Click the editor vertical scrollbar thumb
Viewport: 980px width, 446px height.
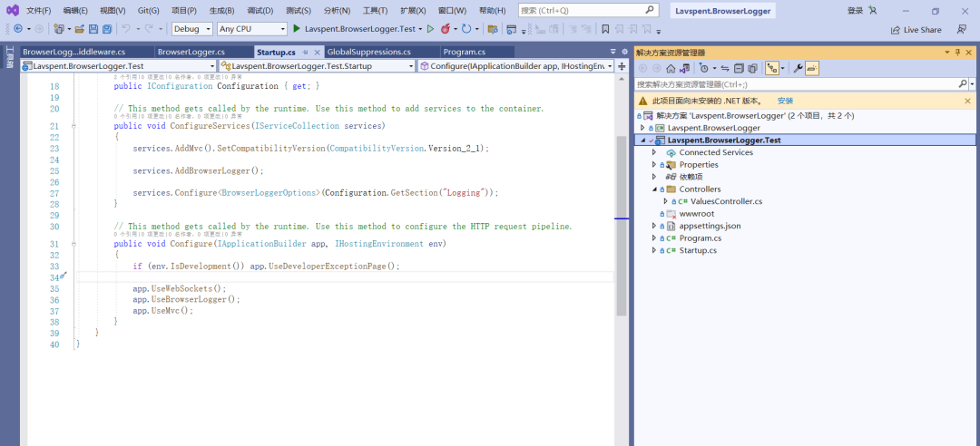(622, 226)
